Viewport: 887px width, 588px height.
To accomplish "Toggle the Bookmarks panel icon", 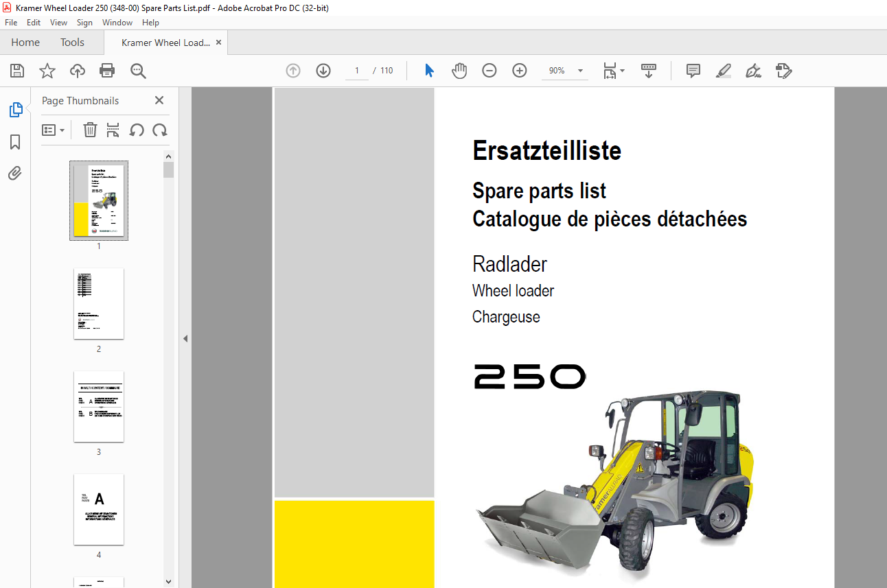I will [15, 142].
